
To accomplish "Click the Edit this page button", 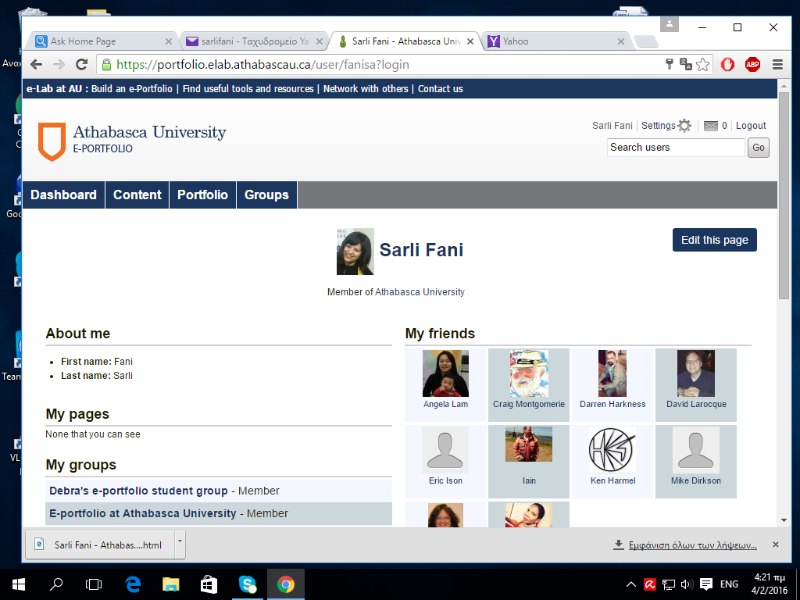I will click(714, 240).
